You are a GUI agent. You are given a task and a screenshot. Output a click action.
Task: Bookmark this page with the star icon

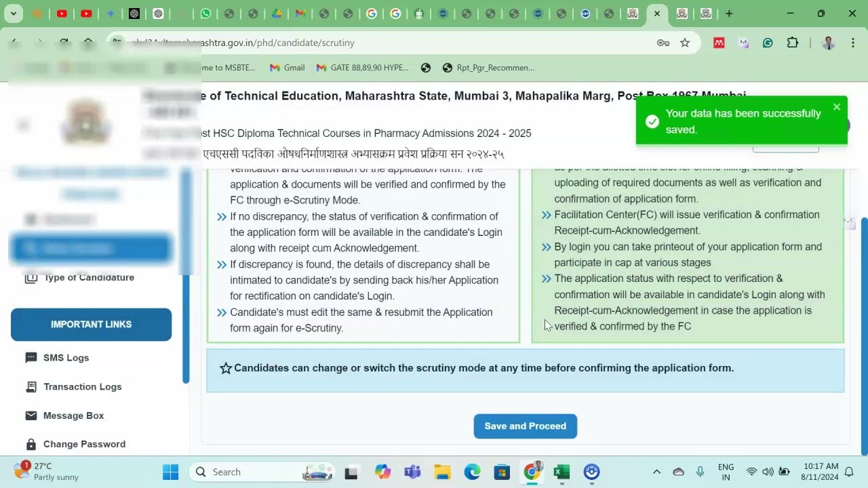point(685,43)
